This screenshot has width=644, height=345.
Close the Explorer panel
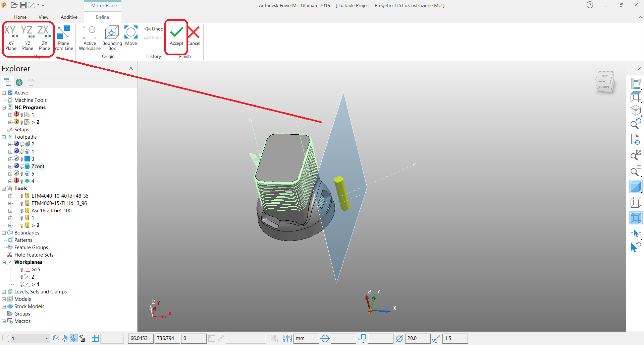pos(131,68)
